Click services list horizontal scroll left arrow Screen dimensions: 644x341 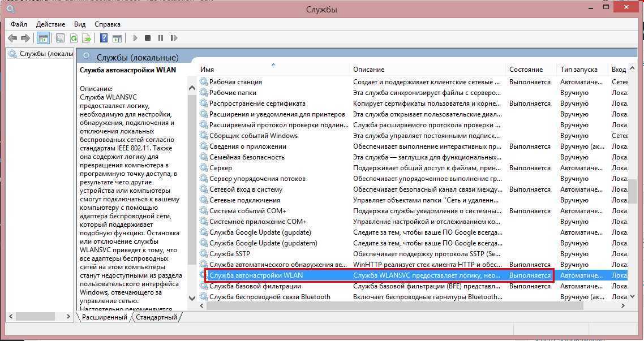pyautogui.click(x=201, y=306)
